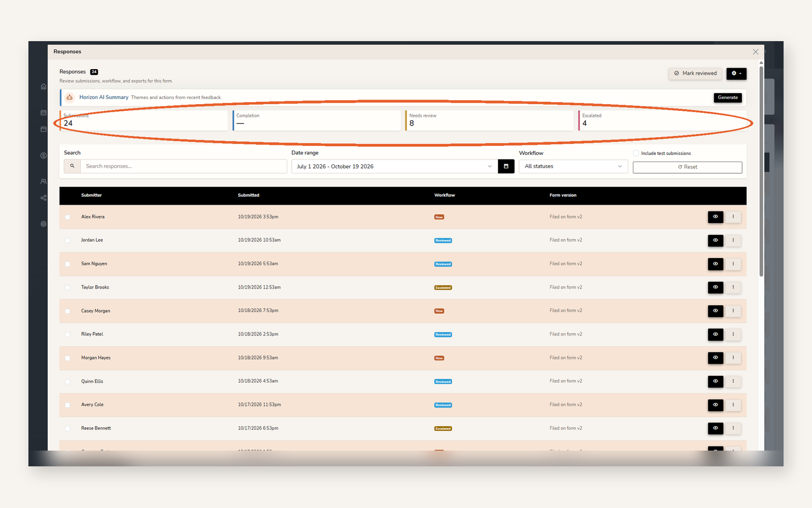Open the gear settings dropdown
The image size is (812, 508).
736,74
